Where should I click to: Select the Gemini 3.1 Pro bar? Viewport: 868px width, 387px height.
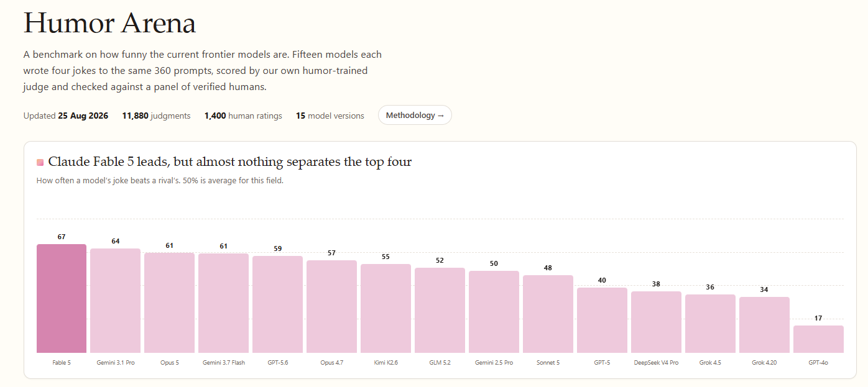116,301
